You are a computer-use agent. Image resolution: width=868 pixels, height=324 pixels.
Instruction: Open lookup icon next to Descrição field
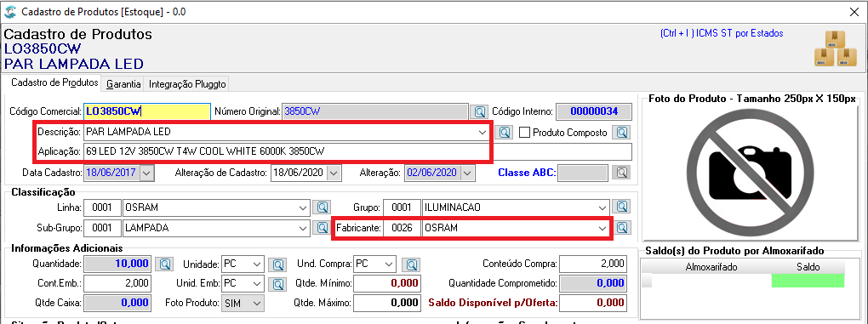tap(503, 133)
